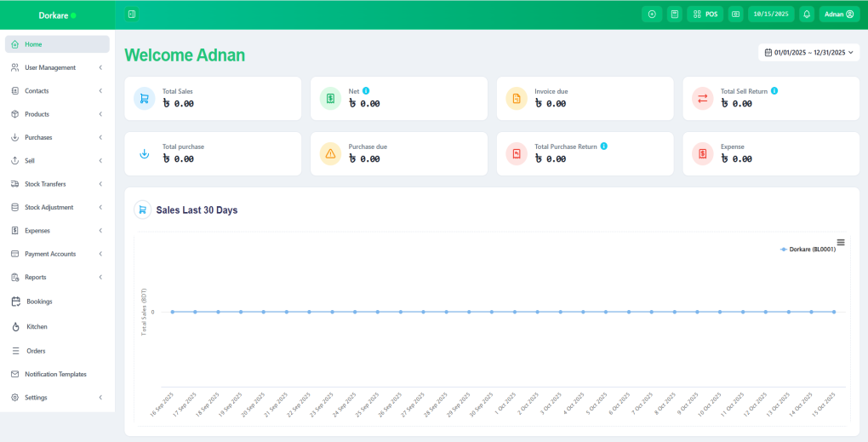Screen dimensions: 868x442
Task: Expand the Reports sidebar section
Action: tap(57, 277)
